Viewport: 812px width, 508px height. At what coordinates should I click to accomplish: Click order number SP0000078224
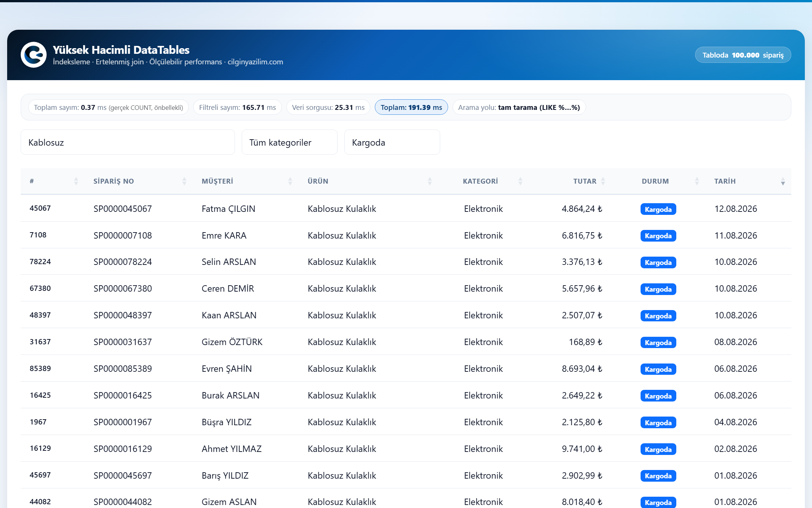(123, 262)
